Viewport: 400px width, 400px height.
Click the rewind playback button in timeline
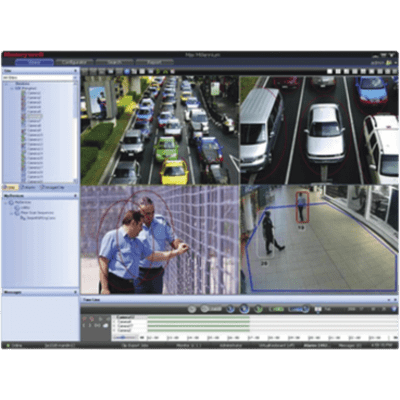tap(230, 309)
